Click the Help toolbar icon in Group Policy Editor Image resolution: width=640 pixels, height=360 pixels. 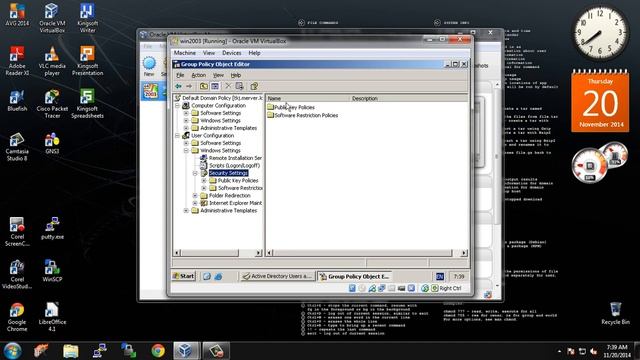[254, 86]
